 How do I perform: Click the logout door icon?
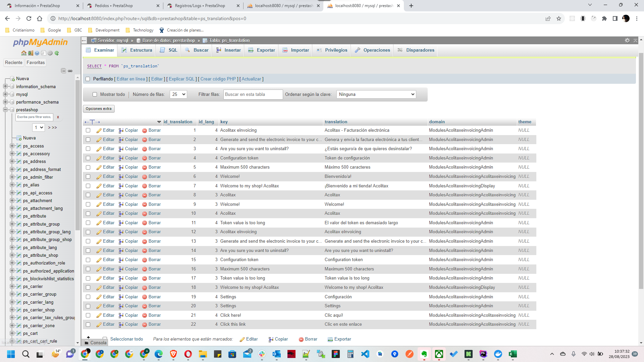click(x=30, y=53)
